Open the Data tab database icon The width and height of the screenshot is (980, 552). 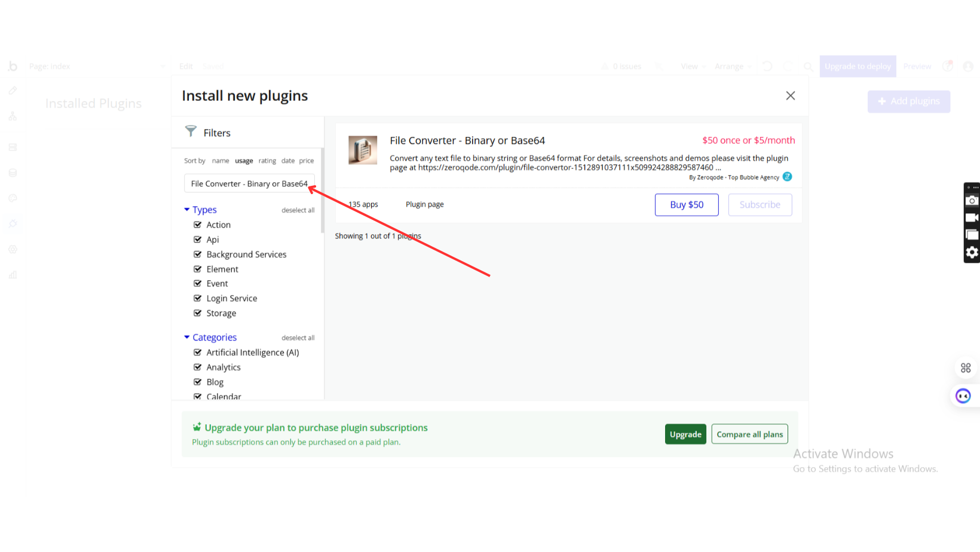13,173
